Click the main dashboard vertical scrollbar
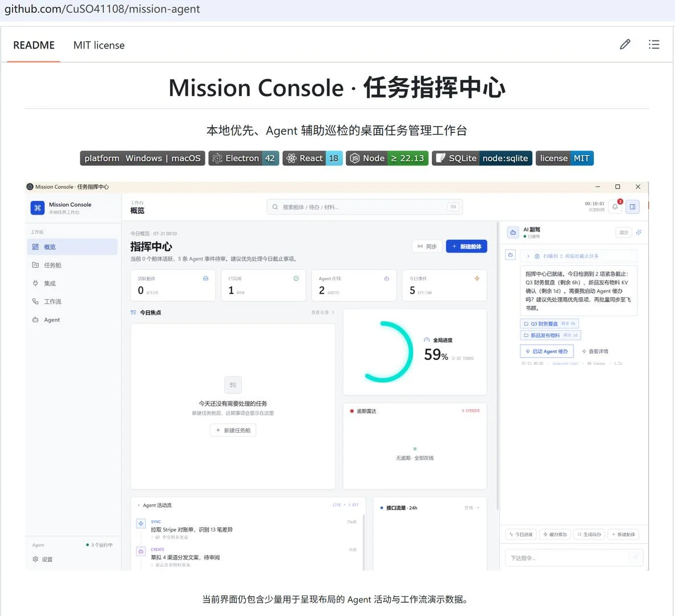Image resolution: width=675 pixels, height=616 pixels. [x=498, y=366]
